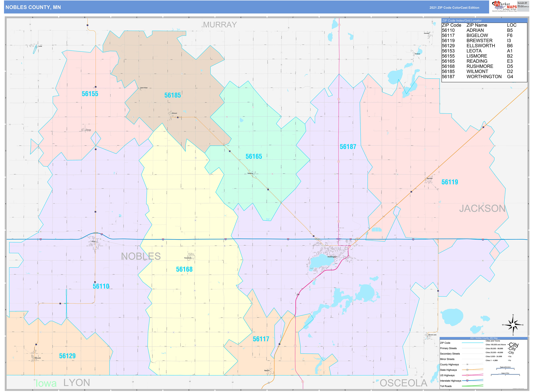Select BREWSTER row in ZIP index
Viewport: 533px width, 392px height.
477,41
